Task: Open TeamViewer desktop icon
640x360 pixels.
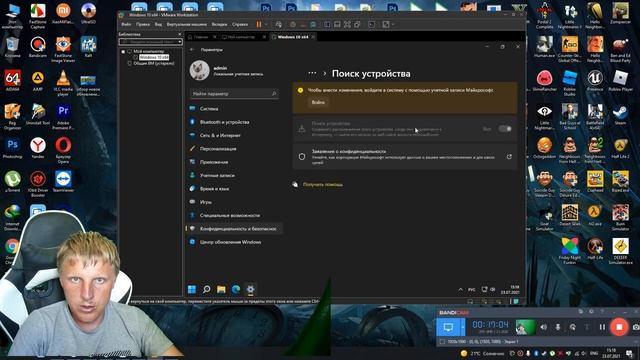Action: 63,182
